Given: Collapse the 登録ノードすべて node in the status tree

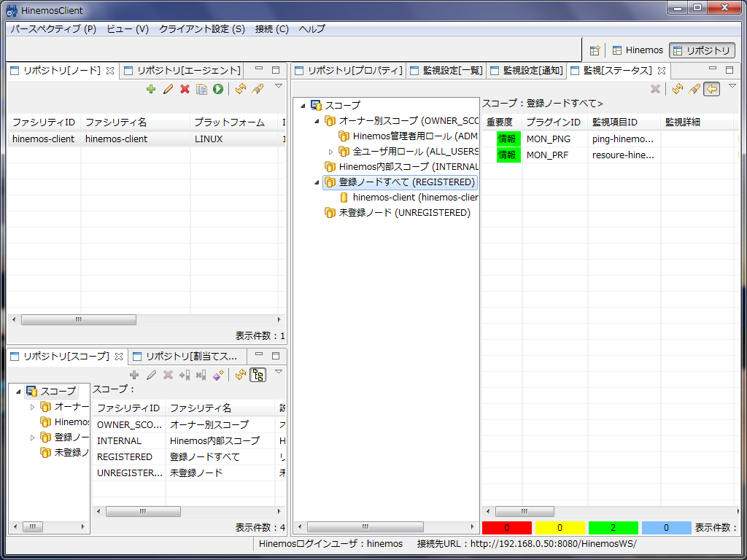Looking at the screenshot, I should [317, 182].
